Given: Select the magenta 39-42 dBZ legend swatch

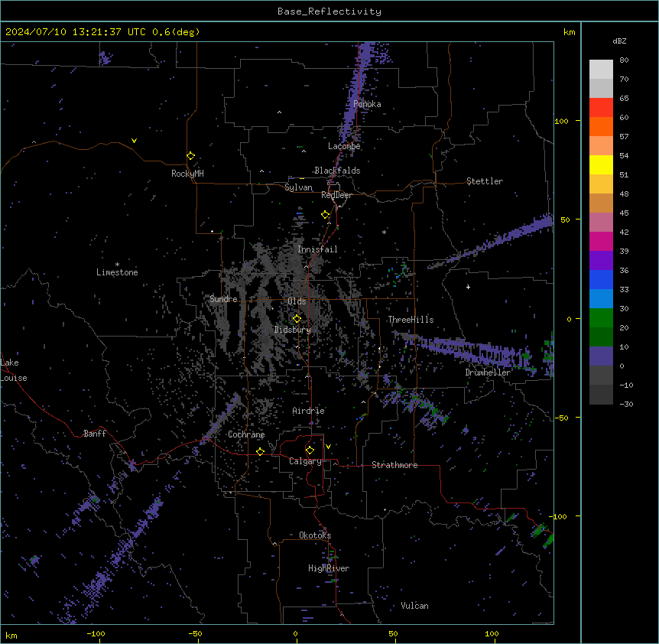Looking at the screenshot, I should click(601, 241).
